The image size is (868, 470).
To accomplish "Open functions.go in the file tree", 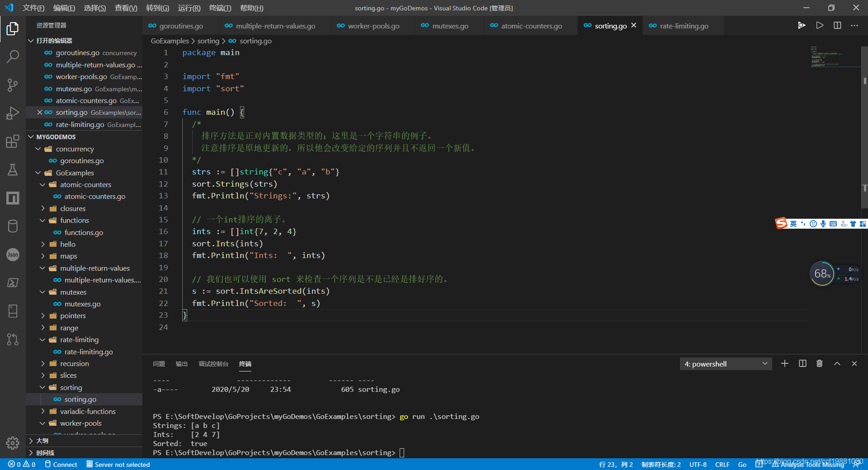I will tap(84, 232).
